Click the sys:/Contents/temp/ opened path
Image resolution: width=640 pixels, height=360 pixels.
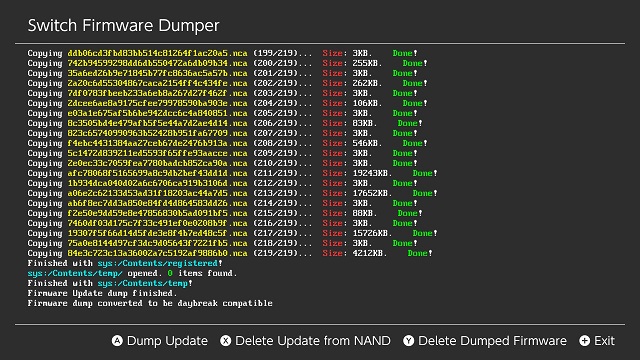(x=75, y=273)
